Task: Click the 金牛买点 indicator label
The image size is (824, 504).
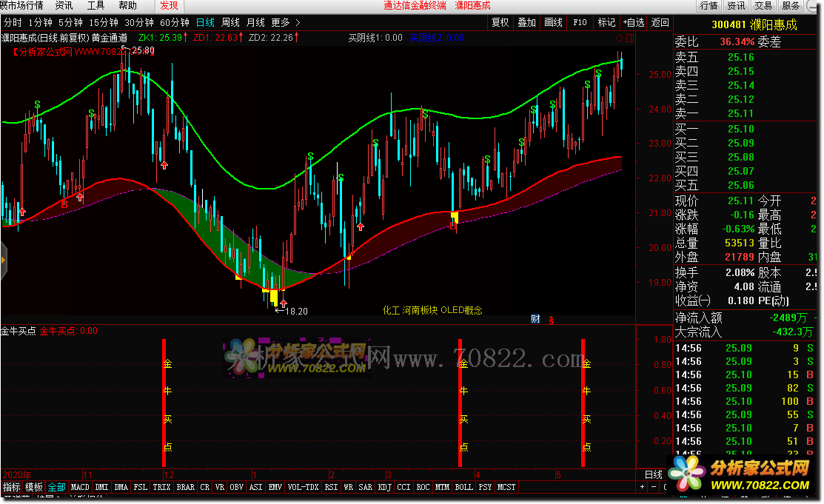Action: click(19, 331)
